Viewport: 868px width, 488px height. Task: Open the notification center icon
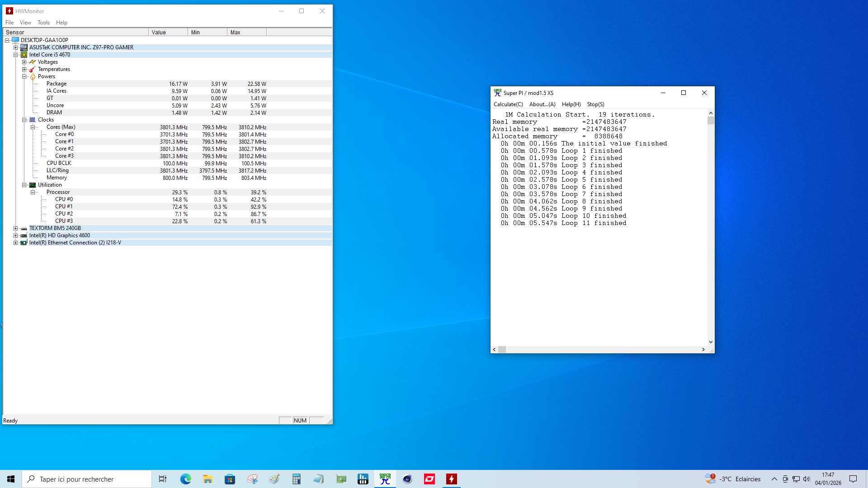(x=853, y=479)
